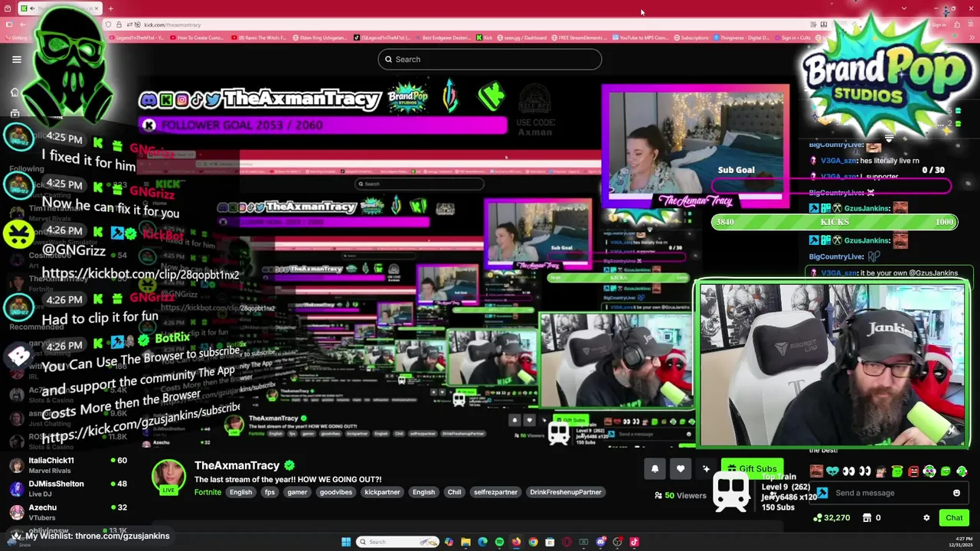The height and width of the screenshot is (551, 980).
Task: Open the Fortnite category link
Action: (x=207, y=492)
